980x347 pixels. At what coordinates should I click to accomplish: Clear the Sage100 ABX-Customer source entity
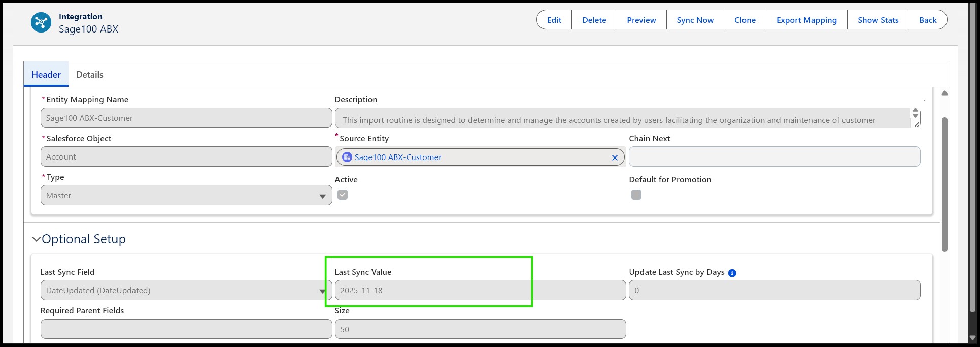coord(615,157)
